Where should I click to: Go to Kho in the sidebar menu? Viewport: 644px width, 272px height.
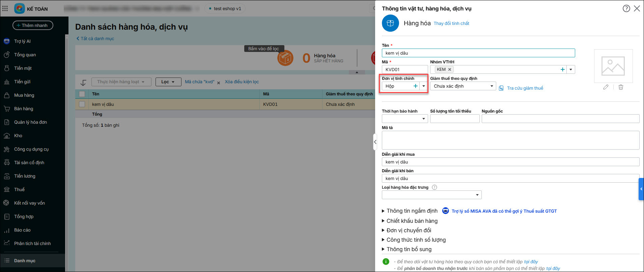point(18,135)
